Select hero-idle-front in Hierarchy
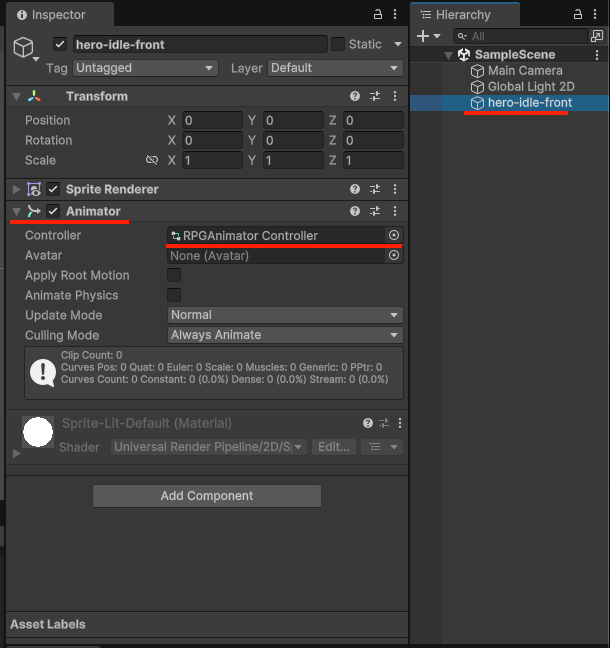 pyautogui.click(x=530, y=103)
